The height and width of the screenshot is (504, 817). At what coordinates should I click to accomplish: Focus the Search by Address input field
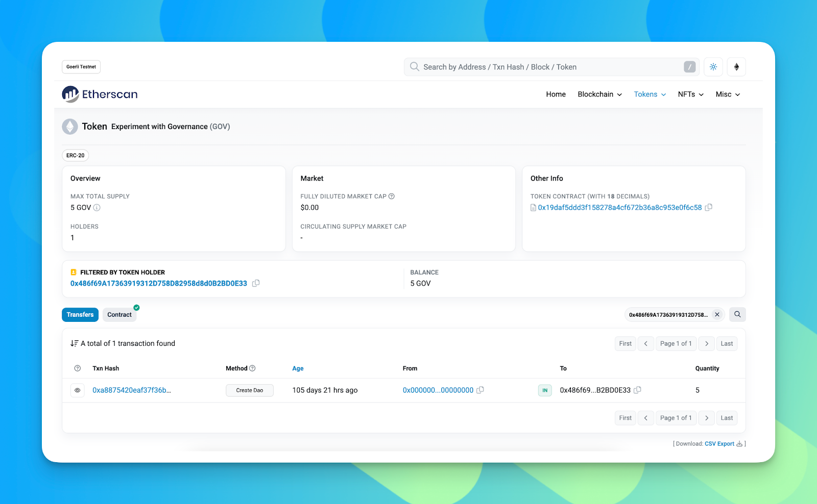click(551, 67)
